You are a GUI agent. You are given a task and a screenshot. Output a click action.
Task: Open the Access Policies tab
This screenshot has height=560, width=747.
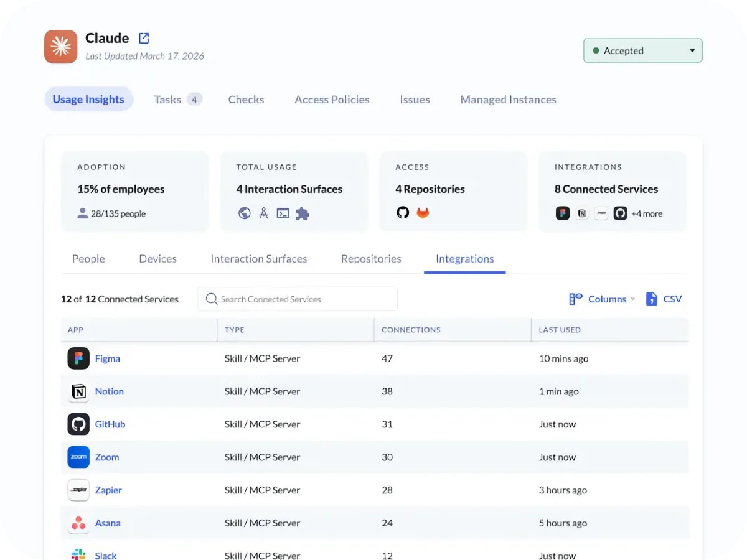(x=332, y=100)
